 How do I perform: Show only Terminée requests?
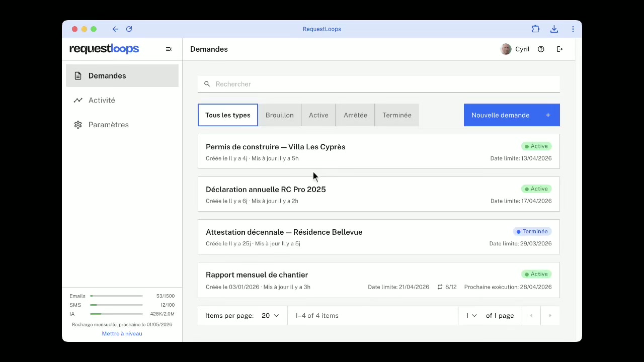tap(396, 115)
